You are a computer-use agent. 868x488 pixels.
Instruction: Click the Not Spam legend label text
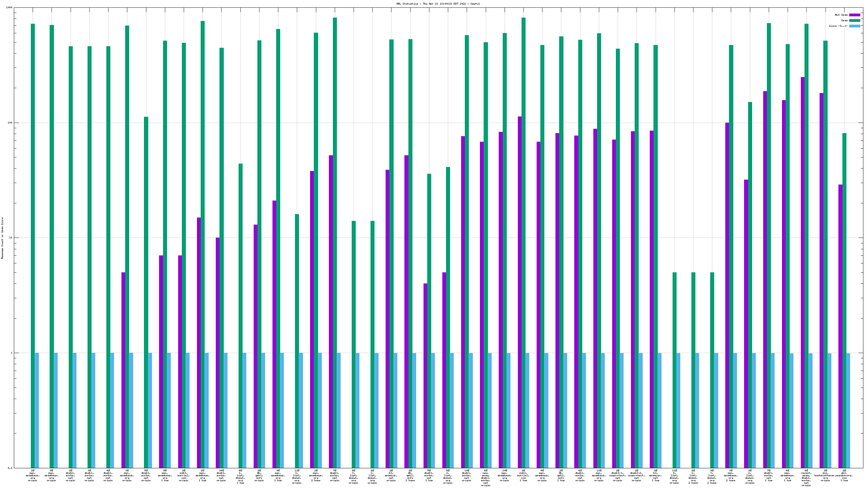[x=841, y=15]
